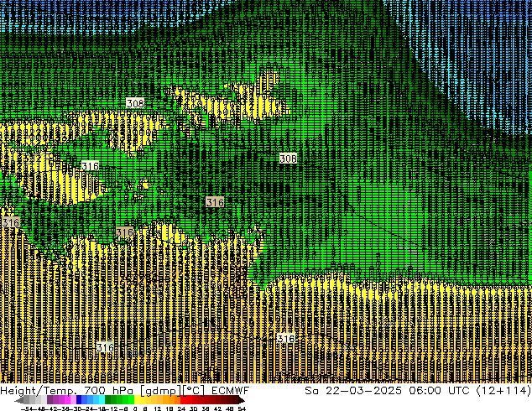Screen dimensions: 532x411
Task: Select the forecast offset '(12+114)'
Action: tap(504, 391)
